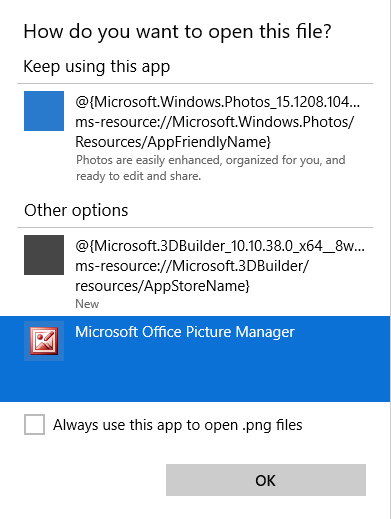Click 'ready to edit and share.' description line

(139, 176)
